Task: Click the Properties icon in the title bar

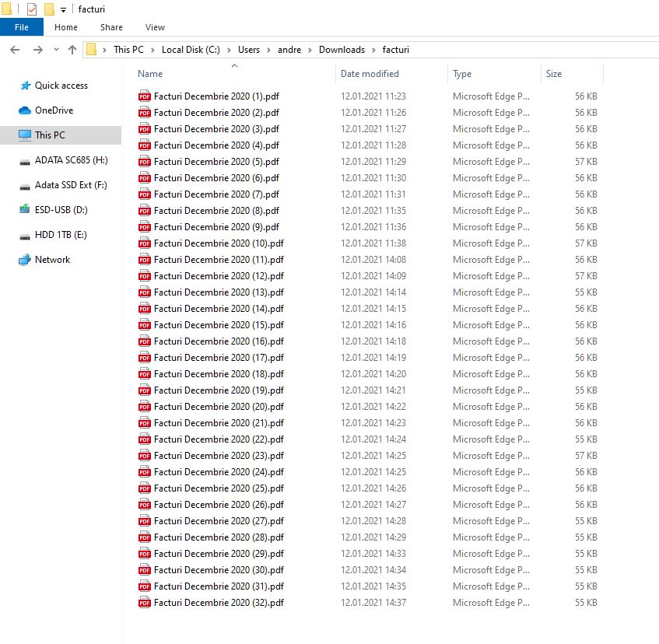Action: click(x=32, y=9)
